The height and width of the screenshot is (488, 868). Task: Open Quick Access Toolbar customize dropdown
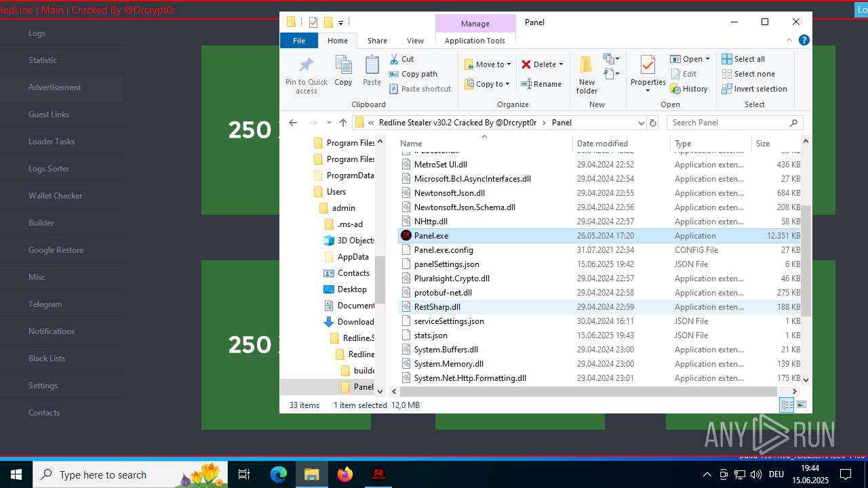click(340, 22)
